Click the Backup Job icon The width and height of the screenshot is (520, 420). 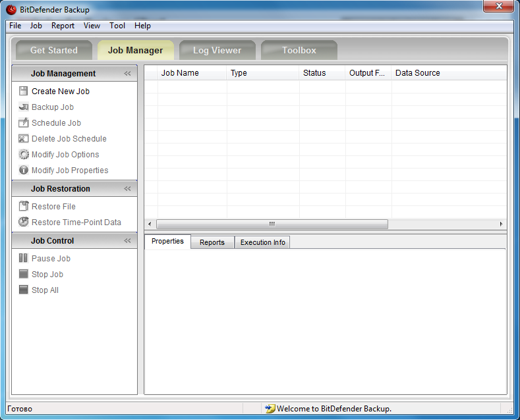tap(23, 107)
